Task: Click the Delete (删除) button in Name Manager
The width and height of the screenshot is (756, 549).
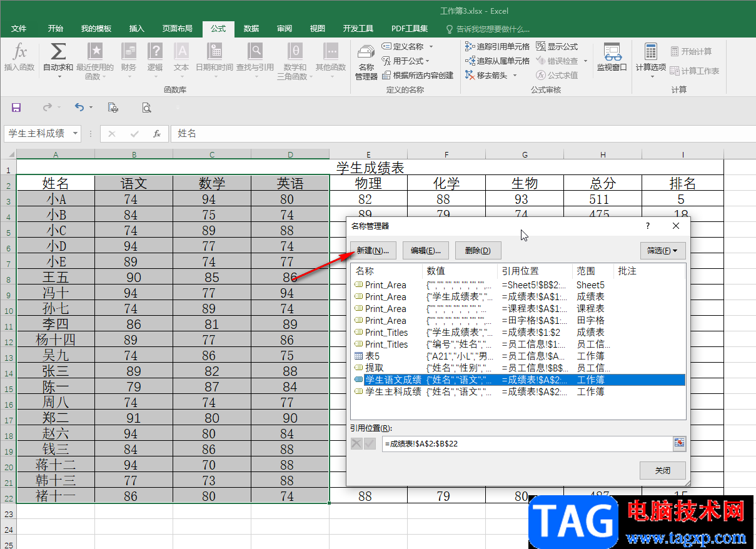Action: (x=478, y=251)
